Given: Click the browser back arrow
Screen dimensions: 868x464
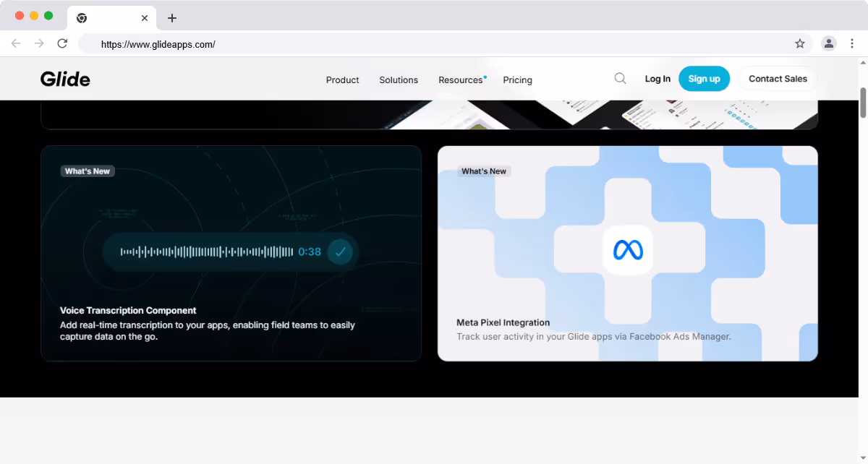Looking at the screenshot, I should click(16, 43).
